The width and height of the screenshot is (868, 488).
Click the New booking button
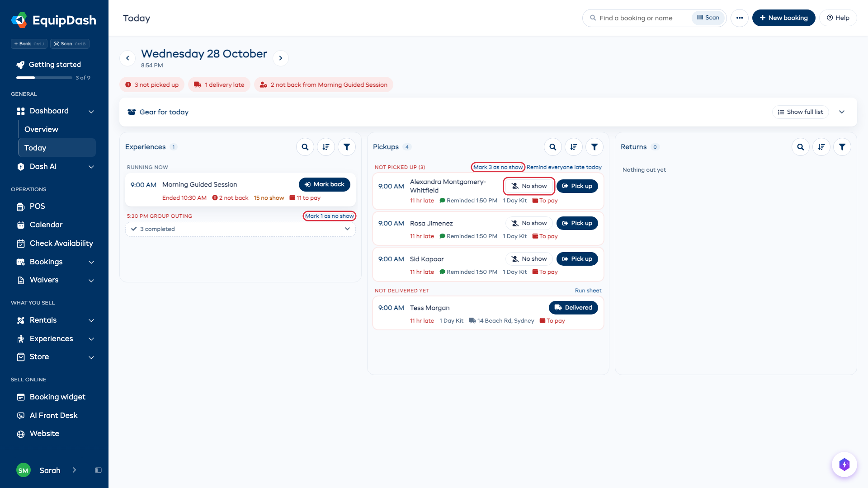[x=783, y=18]
